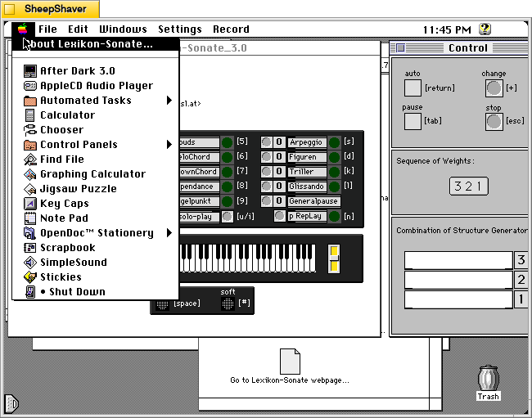Open the Edit menu

pyautogui.click(x=78, y=29)
